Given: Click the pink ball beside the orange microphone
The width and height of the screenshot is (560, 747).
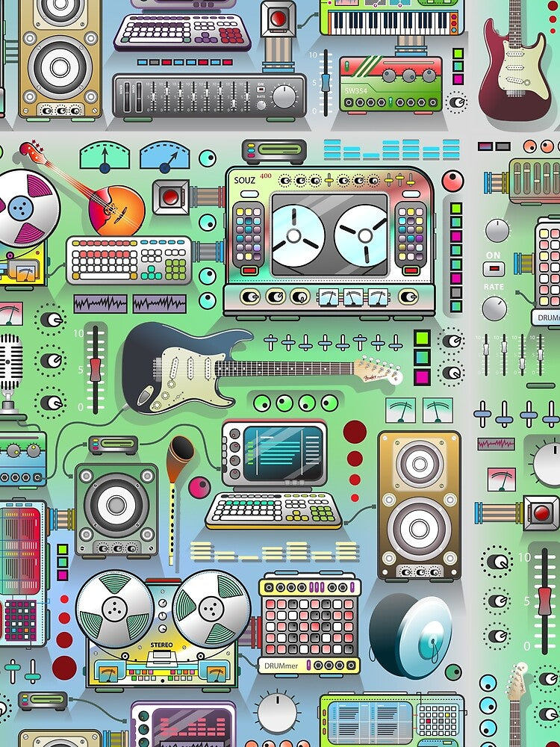Looking at the screenshot, I should coord(199,487).
